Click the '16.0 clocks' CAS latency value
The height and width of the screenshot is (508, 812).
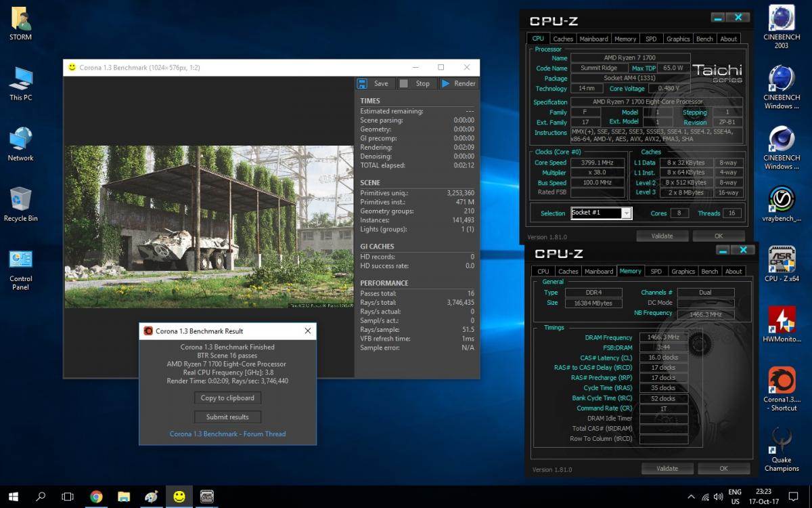pos(663,358)
